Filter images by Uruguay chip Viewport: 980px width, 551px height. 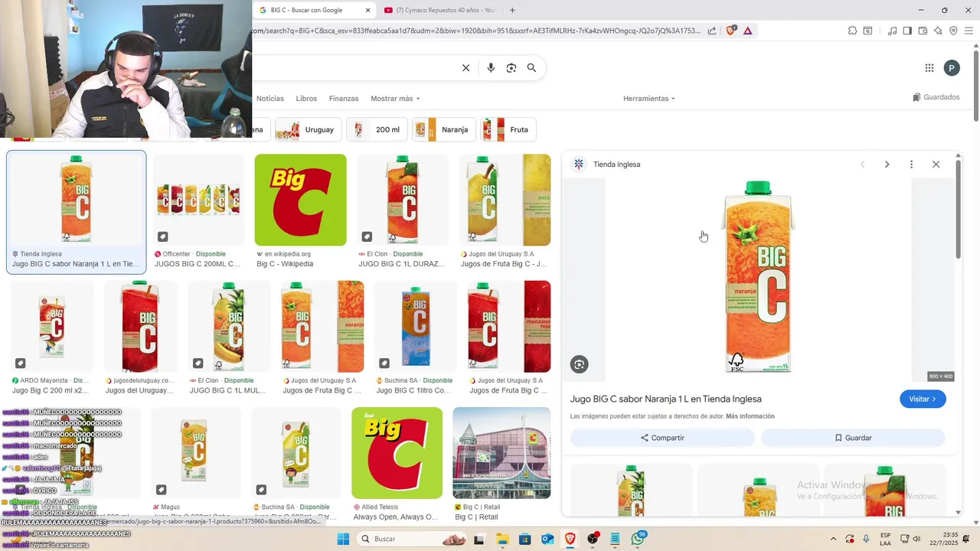(309, 129)
